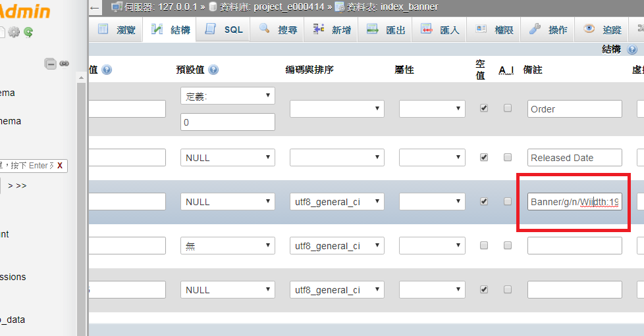Image resolution: width=644 pixels, height=336 pixels.
Task: Click the help icon next to 結構 heading
Action: click(x=632, y=49)
